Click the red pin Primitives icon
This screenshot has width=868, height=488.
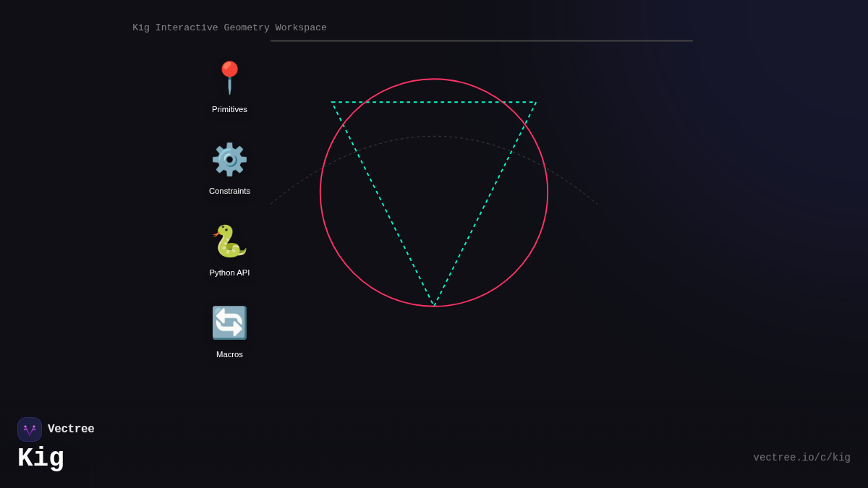[x=229, y=77]
